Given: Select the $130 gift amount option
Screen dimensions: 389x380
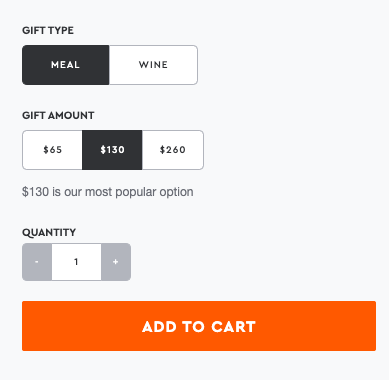Looking at the screenshot, I should 112,150.
